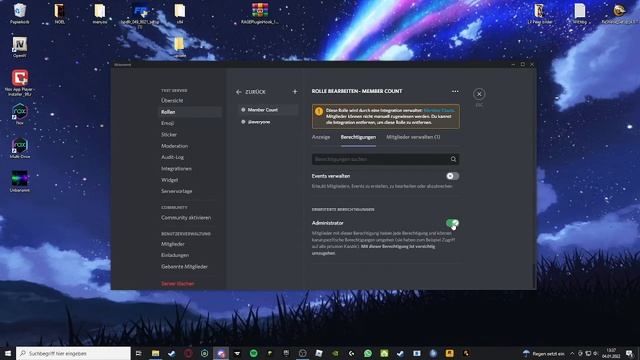The width and height of the screenshot is (640, 360).
Task: Click the red Server löschen option
Action: (x=178, y=284)
